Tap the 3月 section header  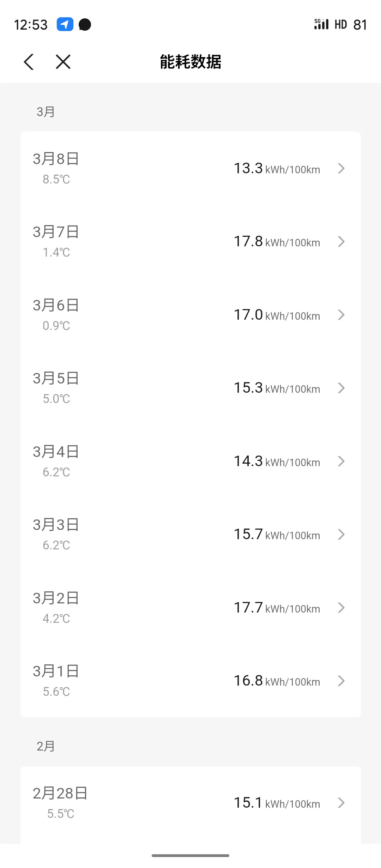tap(46, 112)
